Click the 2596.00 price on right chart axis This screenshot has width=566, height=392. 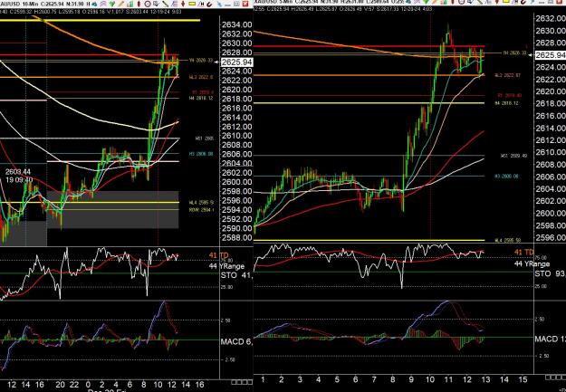point(551,237)
